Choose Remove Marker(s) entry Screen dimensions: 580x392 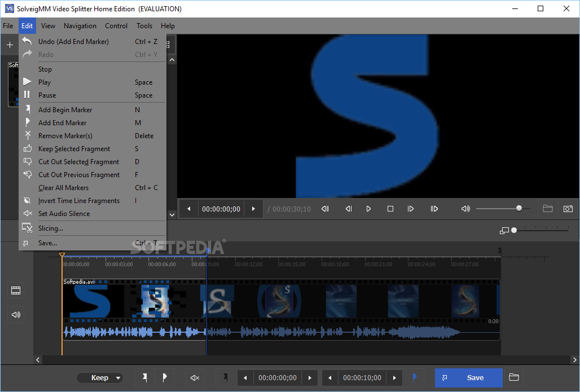click(x=92, y=136)
